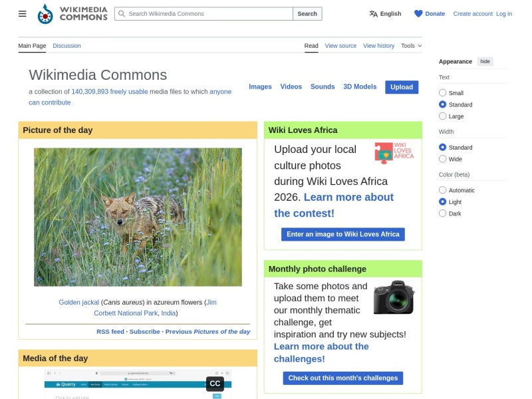Open Previous Pictures of the day
The image size is (532, 399).
(x=207, y=332)
